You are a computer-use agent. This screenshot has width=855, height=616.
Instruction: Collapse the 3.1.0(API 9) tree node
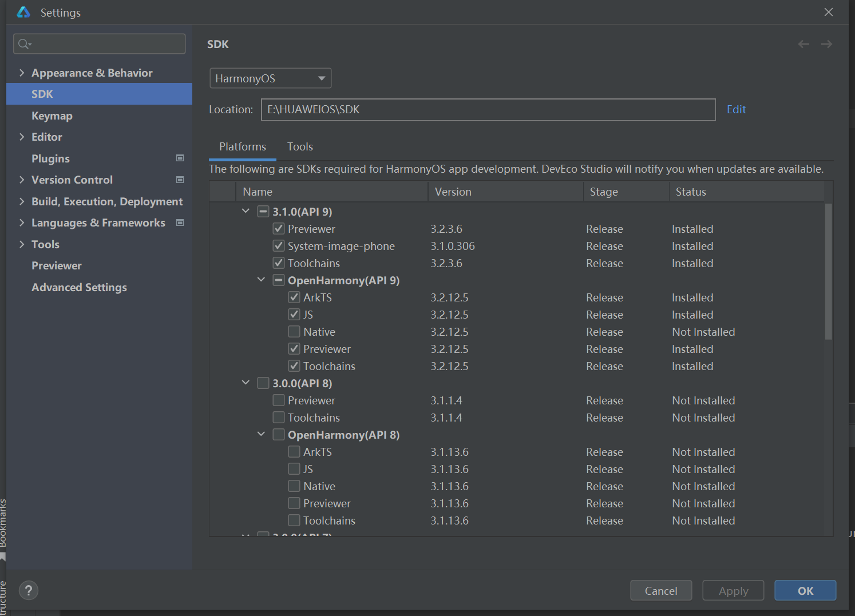point(246,211)
